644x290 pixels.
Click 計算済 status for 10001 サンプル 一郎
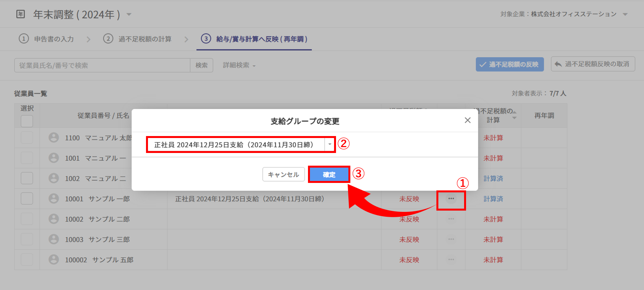(x=493, y=199)
